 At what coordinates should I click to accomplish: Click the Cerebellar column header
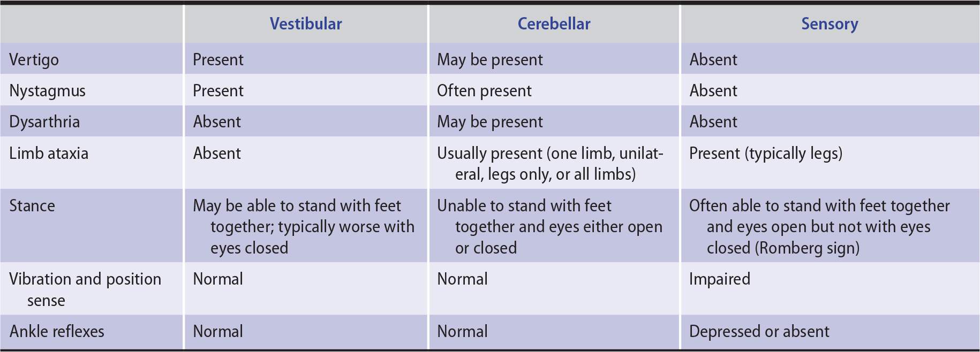coord(554,24)
